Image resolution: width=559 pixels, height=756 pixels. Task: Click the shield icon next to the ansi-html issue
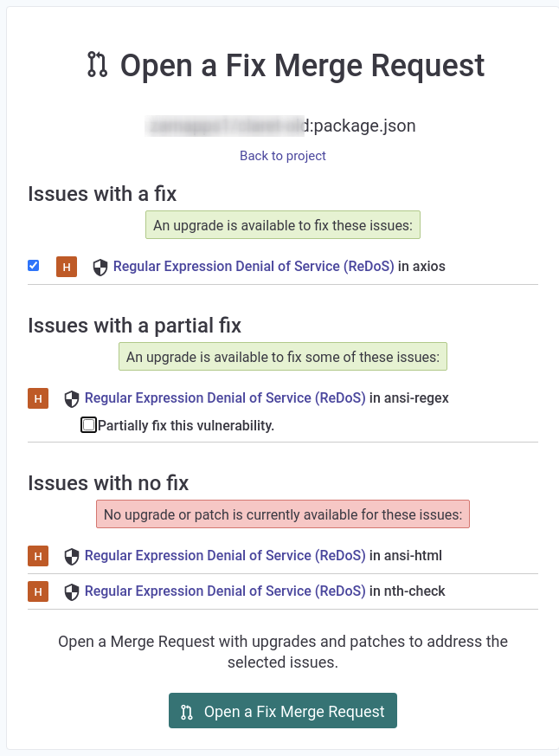click(x=71, y=556)
